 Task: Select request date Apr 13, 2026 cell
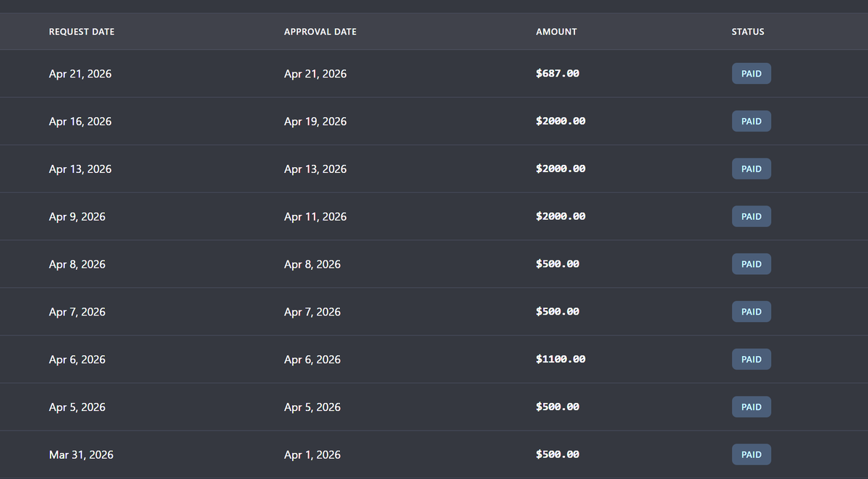80,169
